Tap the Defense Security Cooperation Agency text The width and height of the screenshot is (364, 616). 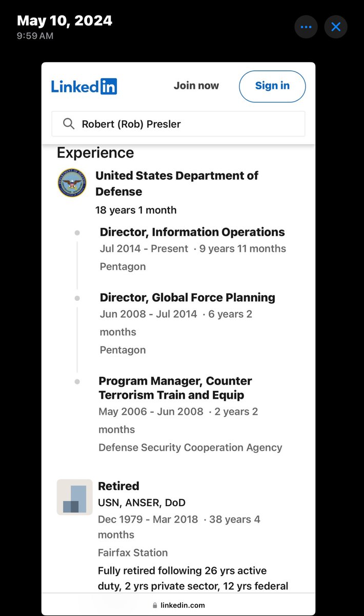click(x=190, y=447)
